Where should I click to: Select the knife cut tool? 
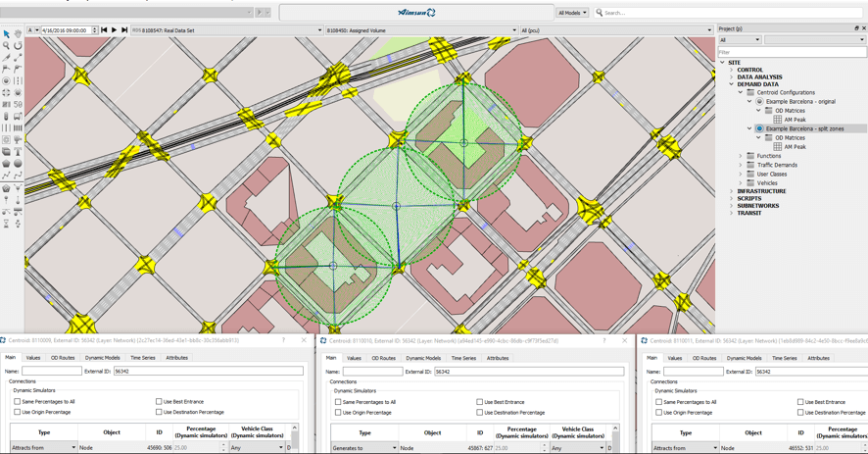coord(6,57)
